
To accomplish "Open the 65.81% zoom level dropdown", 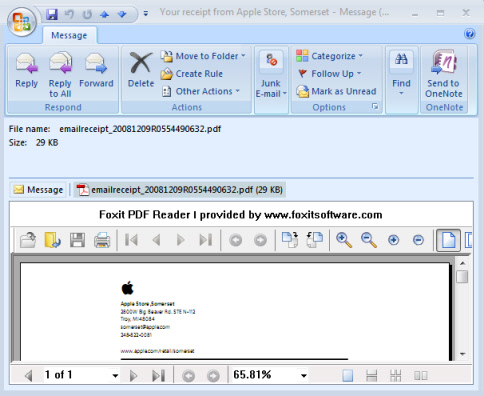I will coord(303,376).
